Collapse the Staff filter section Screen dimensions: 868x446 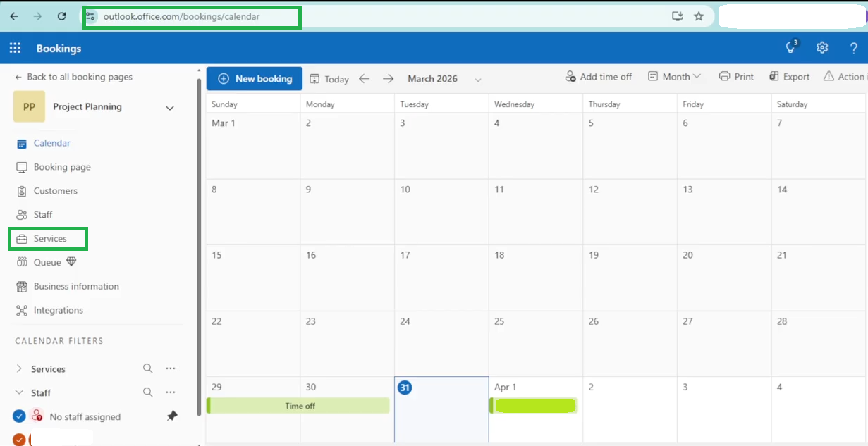pyautogui.click(x=19, y=392)
